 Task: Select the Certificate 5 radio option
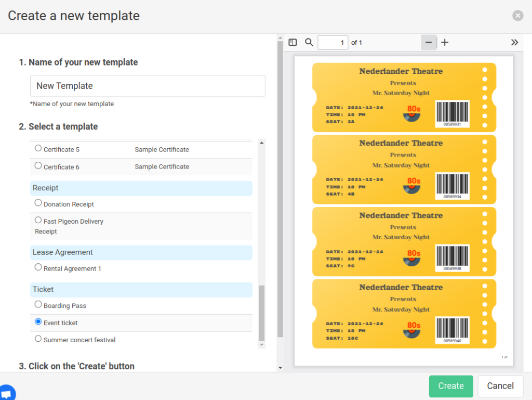point(38,148)
